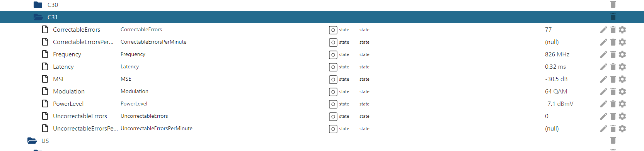The image size is (644, 151).
Task: Expand the C30 folder
Action: pyautogui.click(x=38, y=5)
